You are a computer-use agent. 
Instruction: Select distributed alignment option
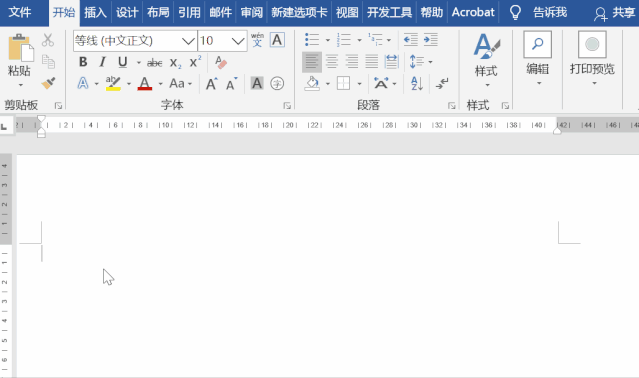point(391,62)
